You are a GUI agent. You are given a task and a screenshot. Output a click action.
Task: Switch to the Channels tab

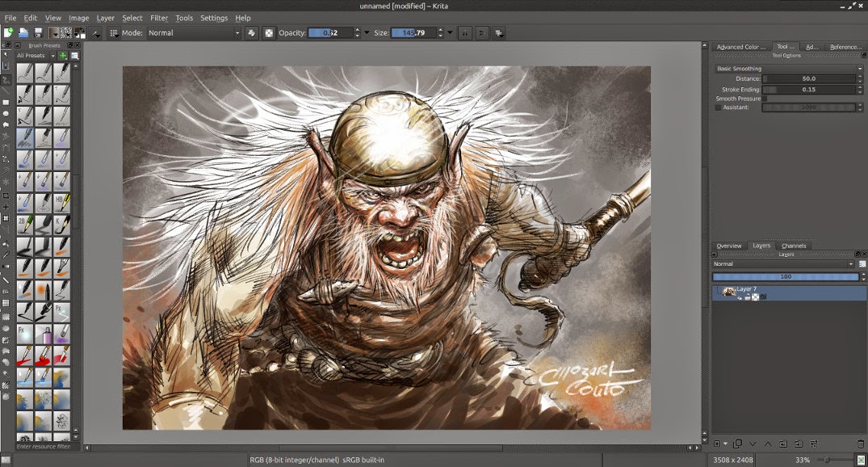[794, 246]
